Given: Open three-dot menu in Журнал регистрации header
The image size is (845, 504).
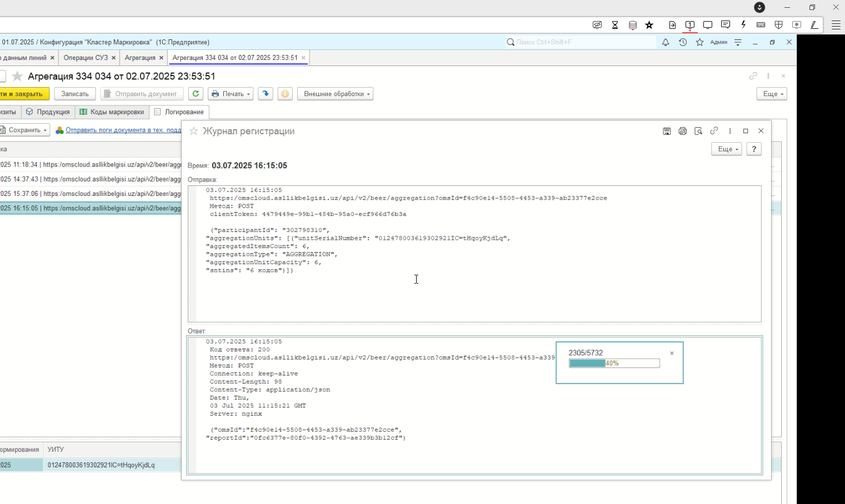Looking at the screenshot, I should click(730, 131).
